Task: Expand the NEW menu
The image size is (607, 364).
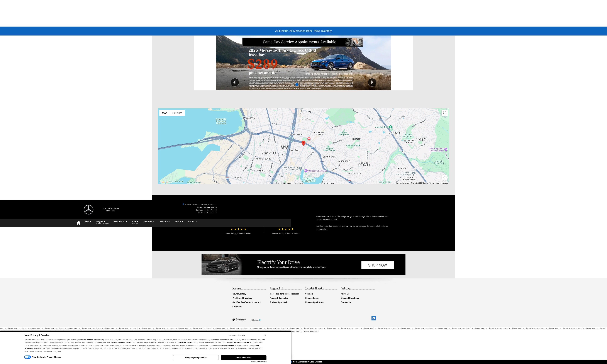Action: tap(88, 222)
